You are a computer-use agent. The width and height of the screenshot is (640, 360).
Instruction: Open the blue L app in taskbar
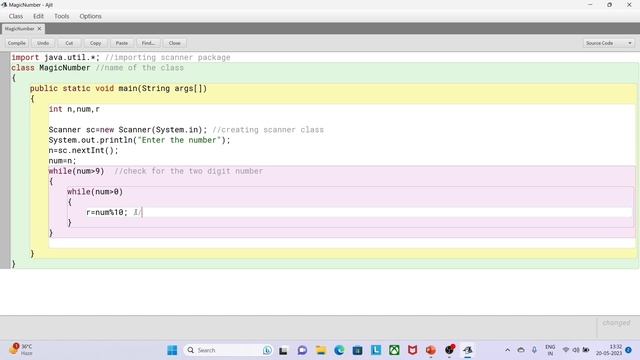[x=376, y=350]
